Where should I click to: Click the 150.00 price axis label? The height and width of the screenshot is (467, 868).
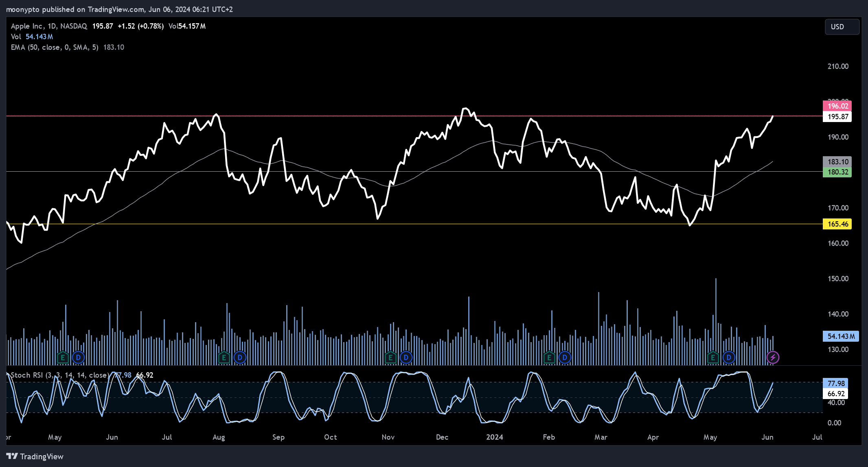click(x=838, y=279)
